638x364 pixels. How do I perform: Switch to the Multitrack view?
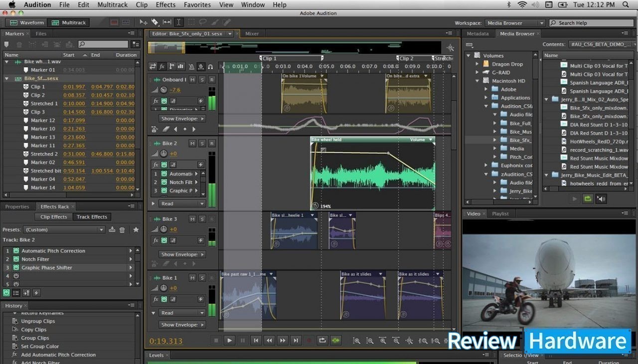pyautogui.click(x=69, y=22)
